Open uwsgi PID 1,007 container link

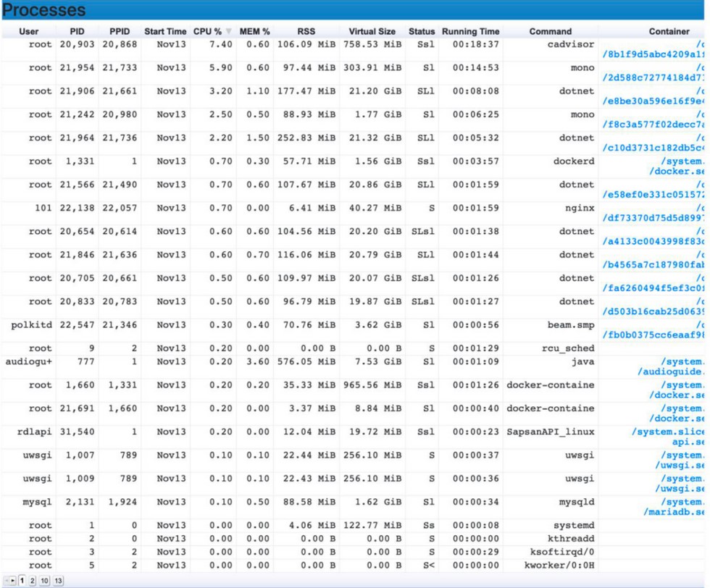click(680, 461)
